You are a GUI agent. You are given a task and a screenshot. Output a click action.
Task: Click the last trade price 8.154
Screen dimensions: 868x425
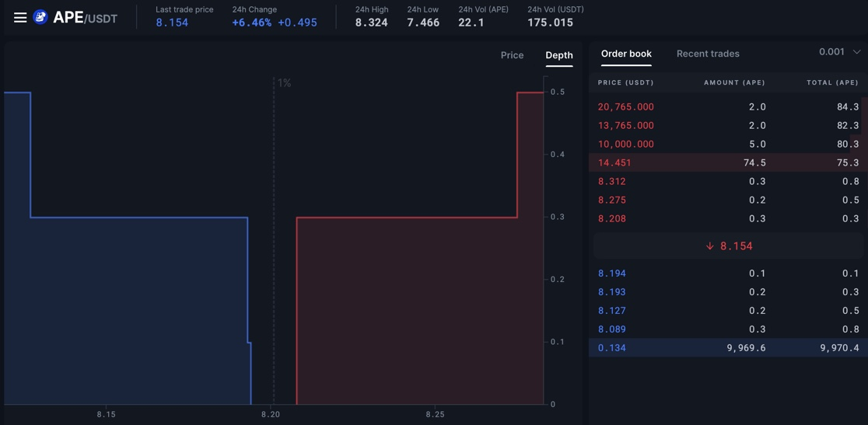(172, 23)
